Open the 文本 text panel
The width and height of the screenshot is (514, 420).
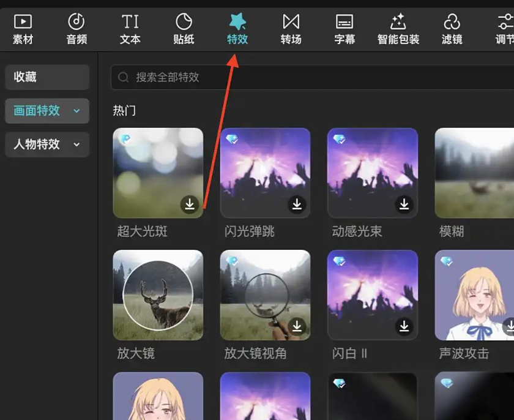coord(130,28)
